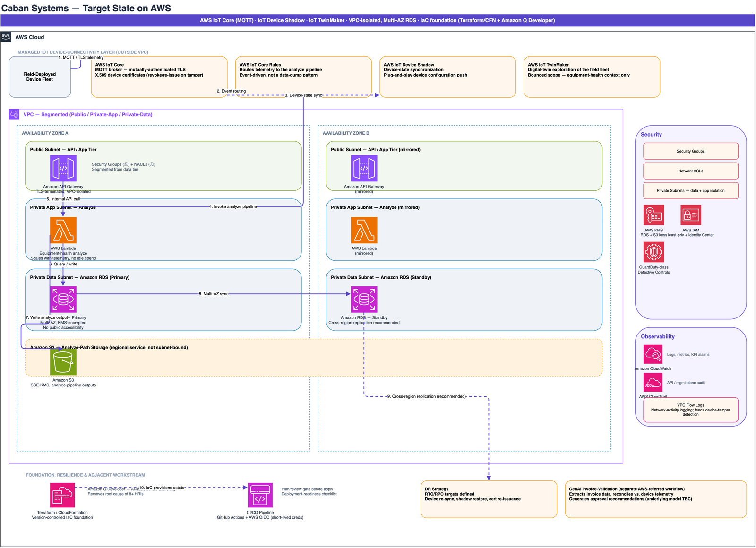Screen dimensions: 756x548
Task: Select the VPC cloud-lock icon
Action: coord(14,114)
